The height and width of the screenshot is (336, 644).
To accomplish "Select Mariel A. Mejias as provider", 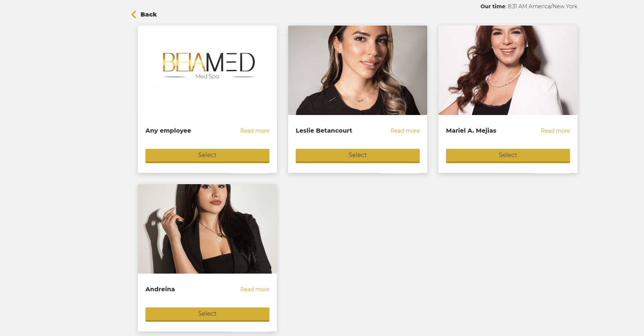I will (508, 156).
